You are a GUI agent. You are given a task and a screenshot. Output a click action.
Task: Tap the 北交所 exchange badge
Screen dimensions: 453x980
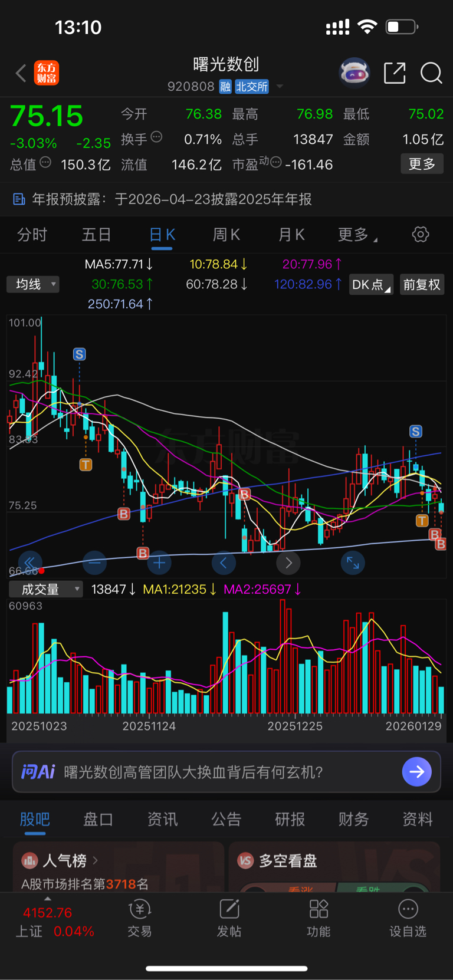point(252,87)
